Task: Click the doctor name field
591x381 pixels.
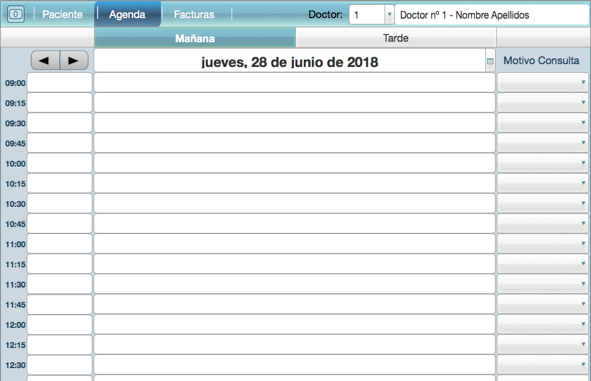Action: click(491, 15)
